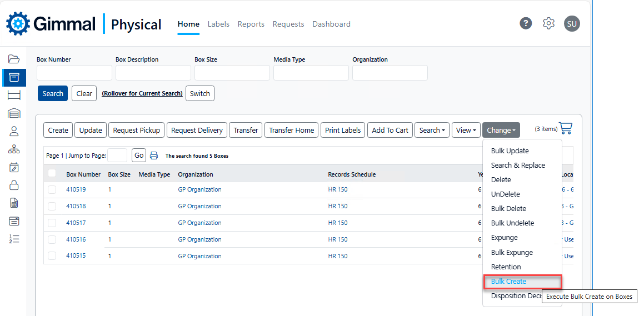The image size is (644, 316).
Task: Open the shopping cart icon
Action: point(566,129)
